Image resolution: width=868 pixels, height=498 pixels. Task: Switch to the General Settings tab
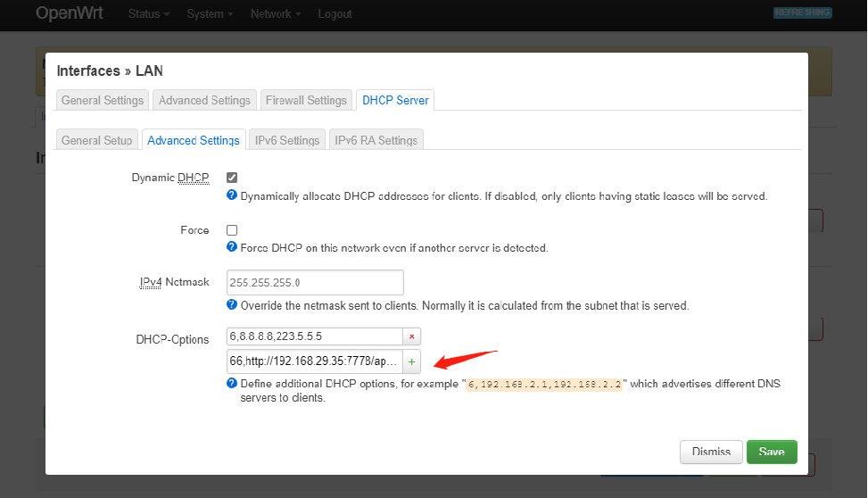(x=103, y=100)
